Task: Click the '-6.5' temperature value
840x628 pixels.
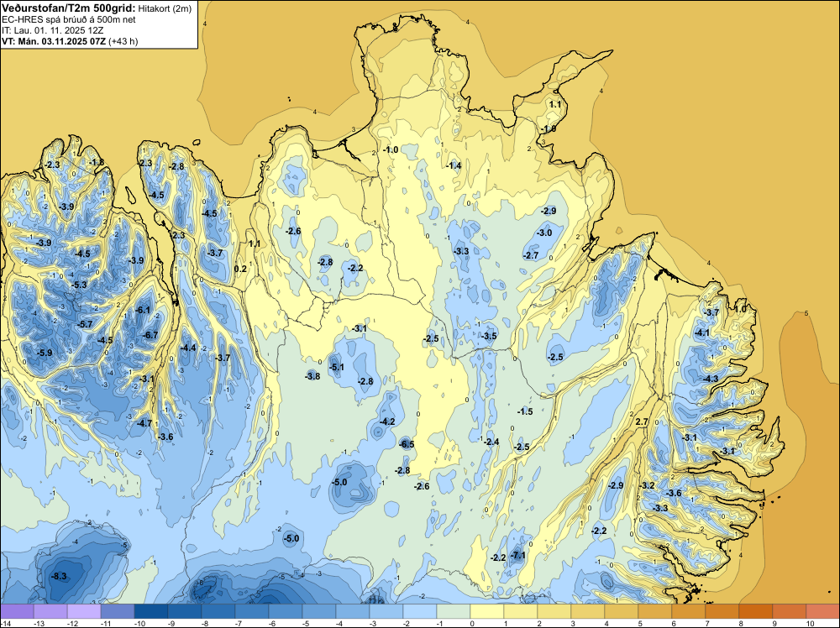Action: click(x=407, y=444)
